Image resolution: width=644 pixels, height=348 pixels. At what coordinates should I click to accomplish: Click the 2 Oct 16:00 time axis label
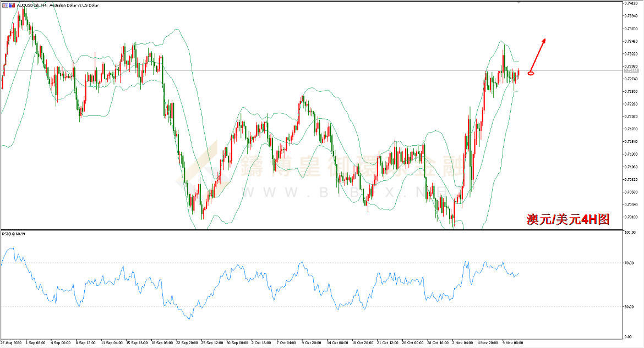[261, 343]
